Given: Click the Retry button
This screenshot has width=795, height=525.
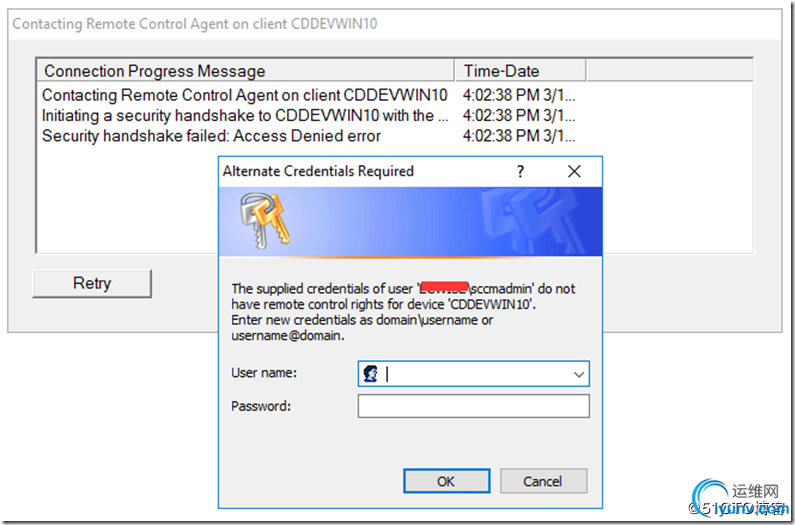Looking at the screenshot, I should [92, 283].
